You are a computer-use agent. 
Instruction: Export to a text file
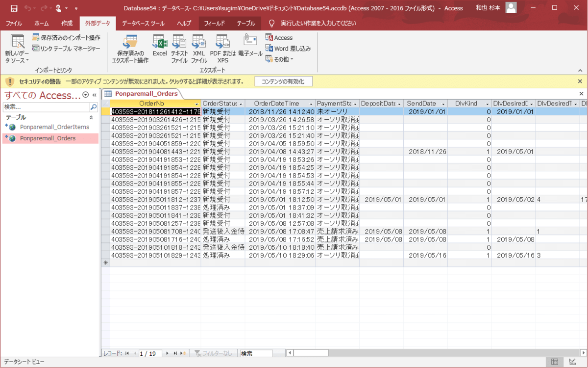point(179,48)
